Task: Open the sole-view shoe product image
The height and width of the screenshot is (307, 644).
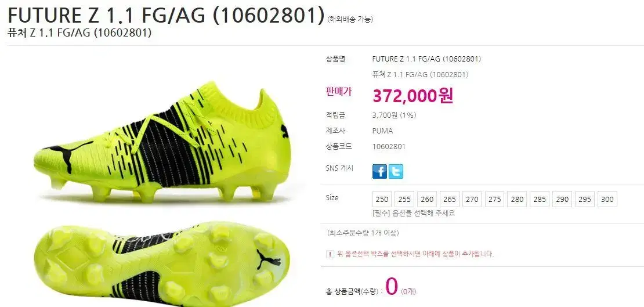Action: [x=162, y=264]
